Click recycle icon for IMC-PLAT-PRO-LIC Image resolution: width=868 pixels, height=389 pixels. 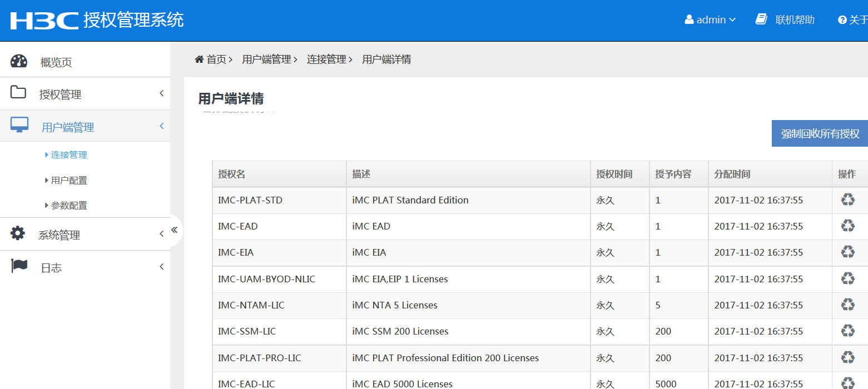[847, 357]
